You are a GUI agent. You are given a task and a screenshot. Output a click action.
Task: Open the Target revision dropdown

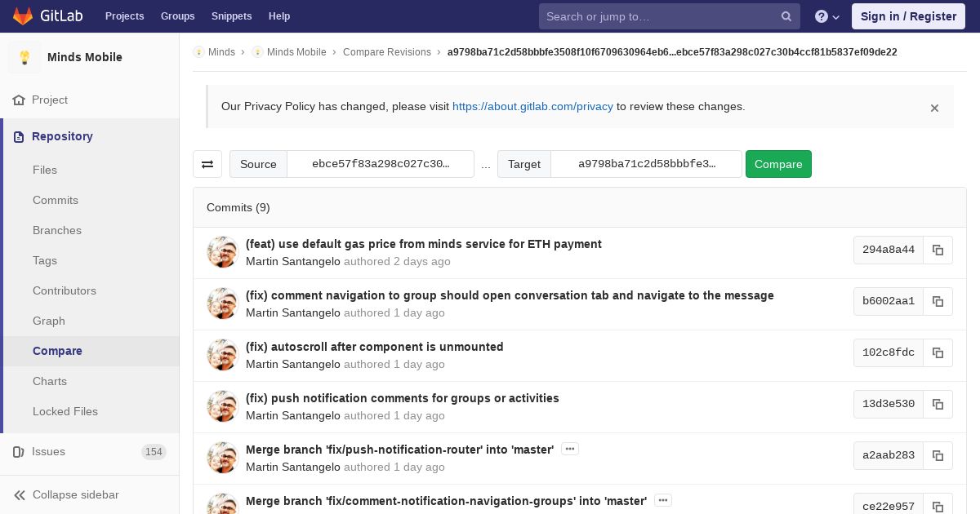point(646,164)
